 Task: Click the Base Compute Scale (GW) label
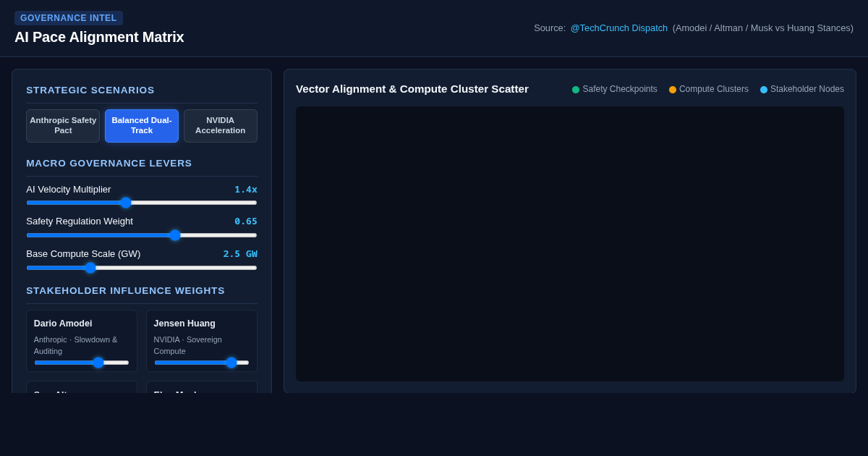coord(84,254)
